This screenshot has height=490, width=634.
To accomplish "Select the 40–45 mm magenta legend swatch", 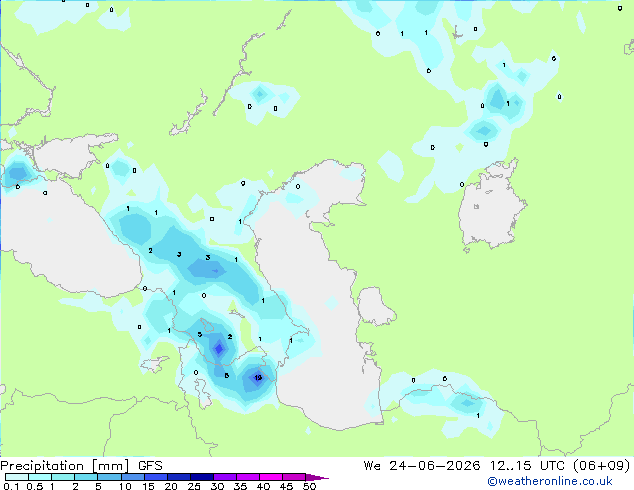I will pos(271,477).
